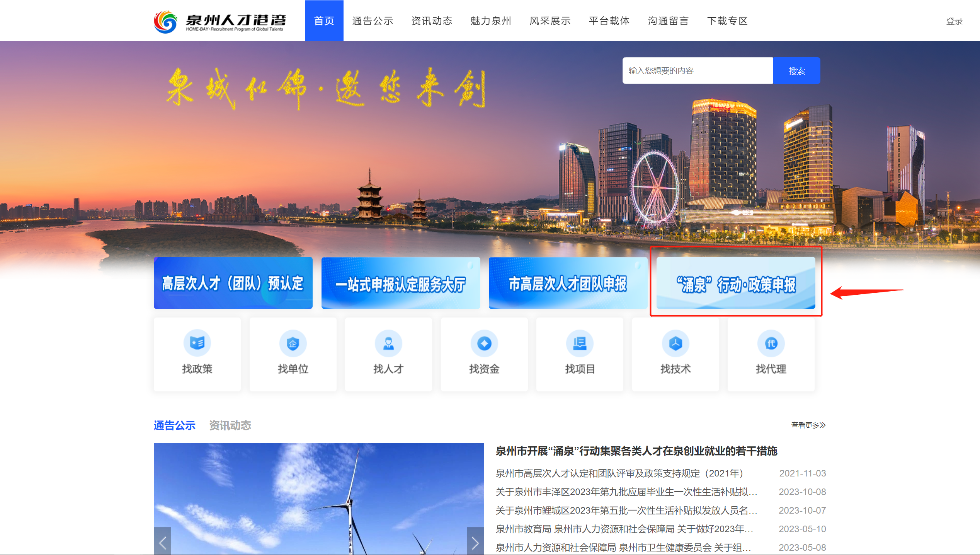Switch to the 资讯动态 news tab
The height and width of the screenshot is (555, 980).
point(230,425)
